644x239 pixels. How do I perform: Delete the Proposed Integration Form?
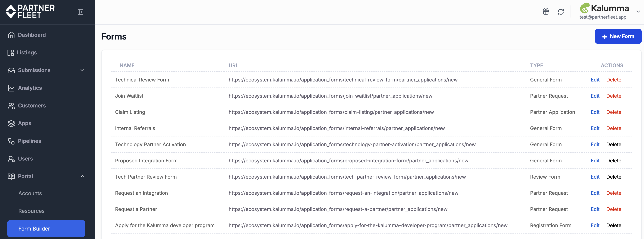[x=614, y=161]
